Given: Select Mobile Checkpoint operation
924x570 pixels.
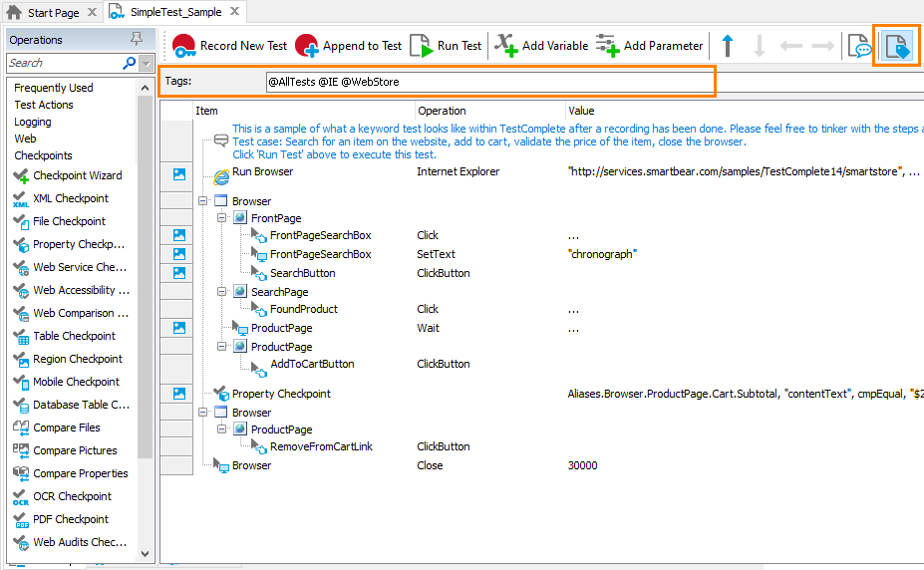Looking at the screenshot, I should (67, 383).
